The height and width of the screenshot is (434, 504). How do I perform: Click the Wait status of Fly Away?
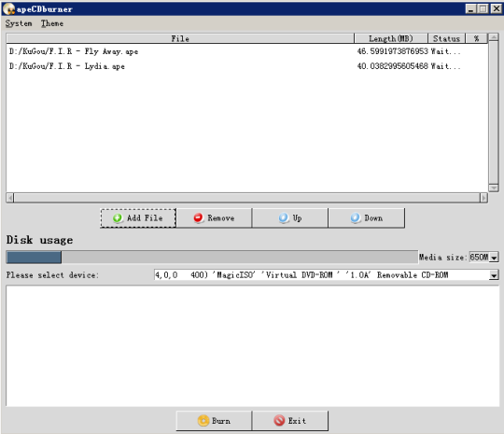(x=445, y=51)
